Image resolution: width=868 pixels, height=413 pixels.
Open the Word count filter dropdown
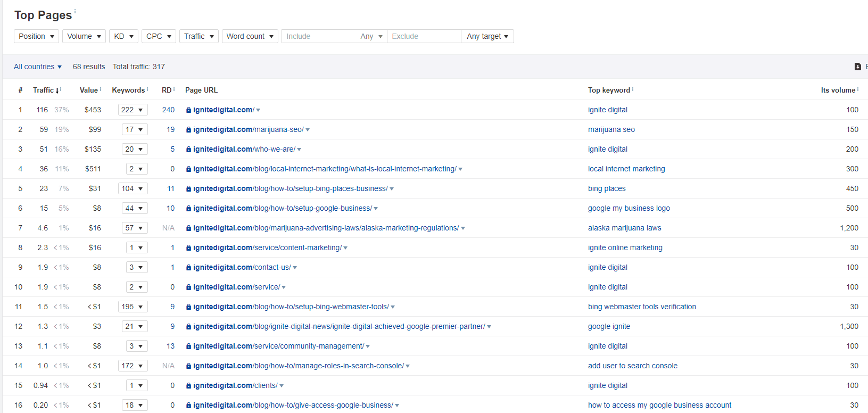[250, 36]
